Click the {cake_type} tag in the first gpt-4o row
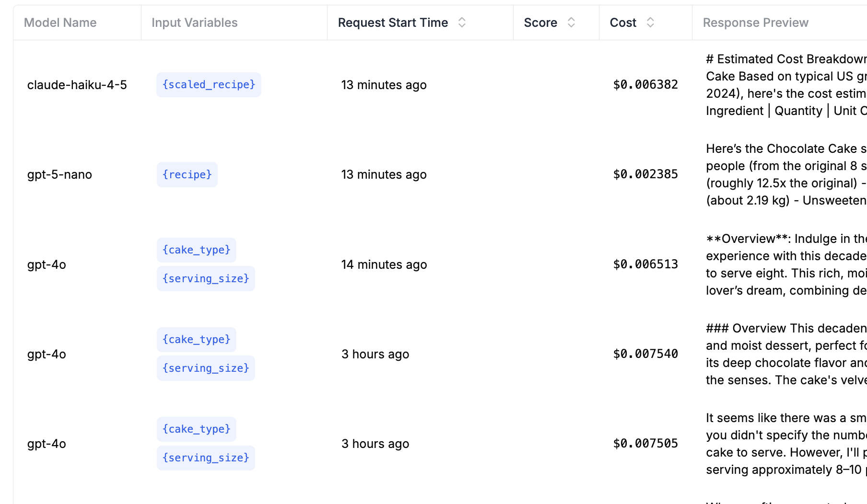The image size is (867, 504). [196, 250]
